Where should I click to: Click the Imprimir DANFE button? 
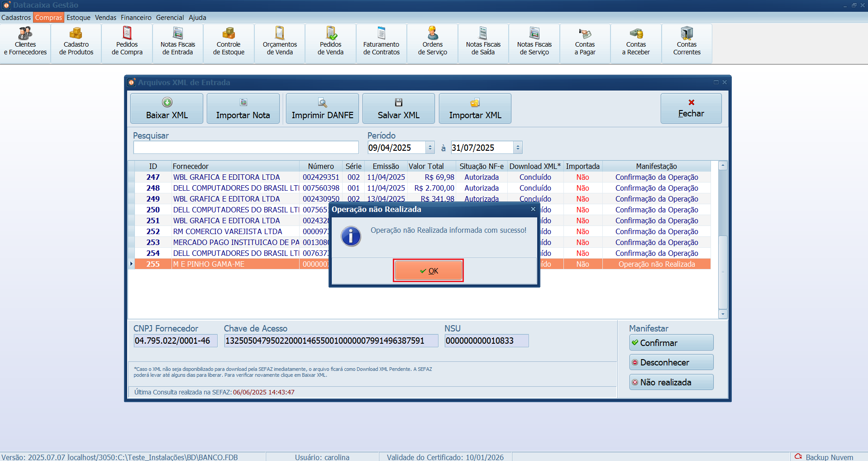pyautogui.click(x=322, y=109)
